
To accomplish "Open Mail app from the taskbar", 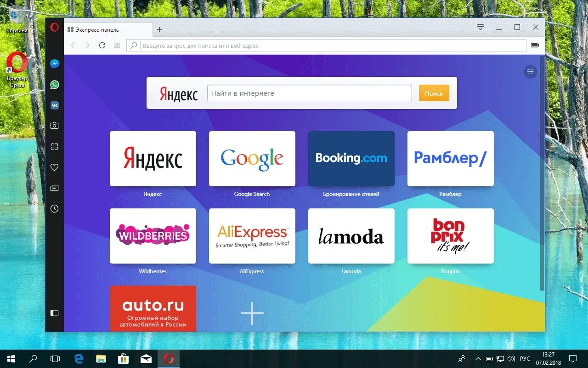I will pos(146,359).
